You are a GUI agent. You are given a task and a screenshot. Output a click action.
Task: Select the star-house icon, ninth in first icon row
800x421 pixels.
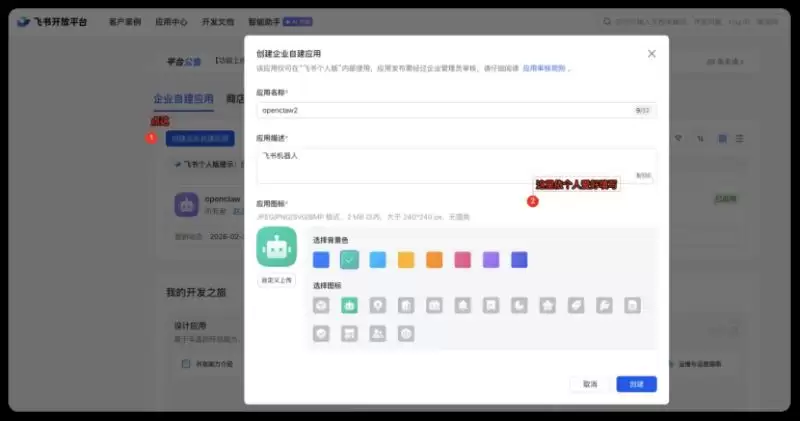547,305
